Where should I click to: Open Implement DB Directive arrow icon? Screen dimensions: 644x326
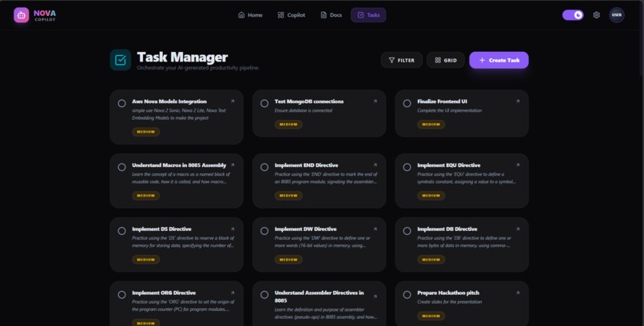tap(518, 229)
